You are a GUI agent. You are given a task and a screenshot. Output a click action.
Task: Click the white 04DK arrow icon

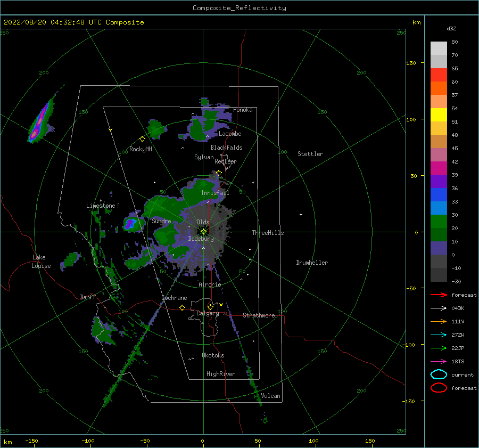click(x=439, y=308)
